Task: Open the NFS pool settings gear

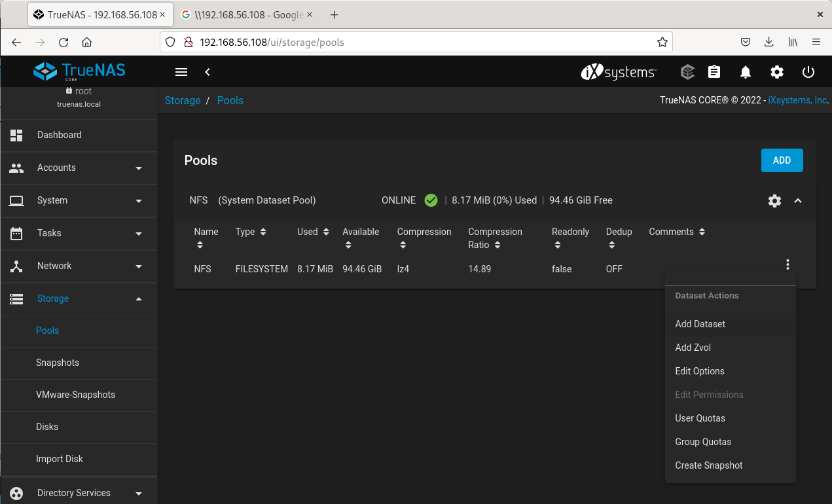Action: [x=774, y=201]
